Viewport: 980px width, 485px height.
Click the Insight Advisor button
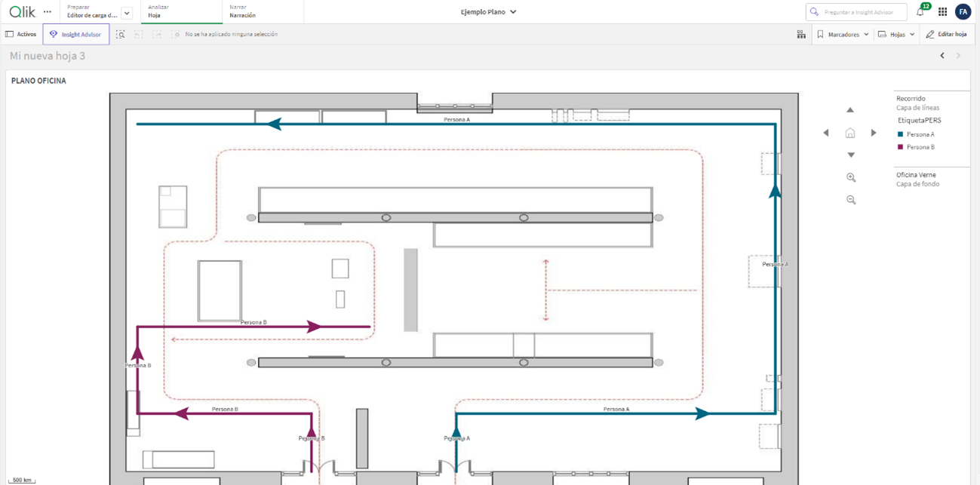(x=76, y=34)
